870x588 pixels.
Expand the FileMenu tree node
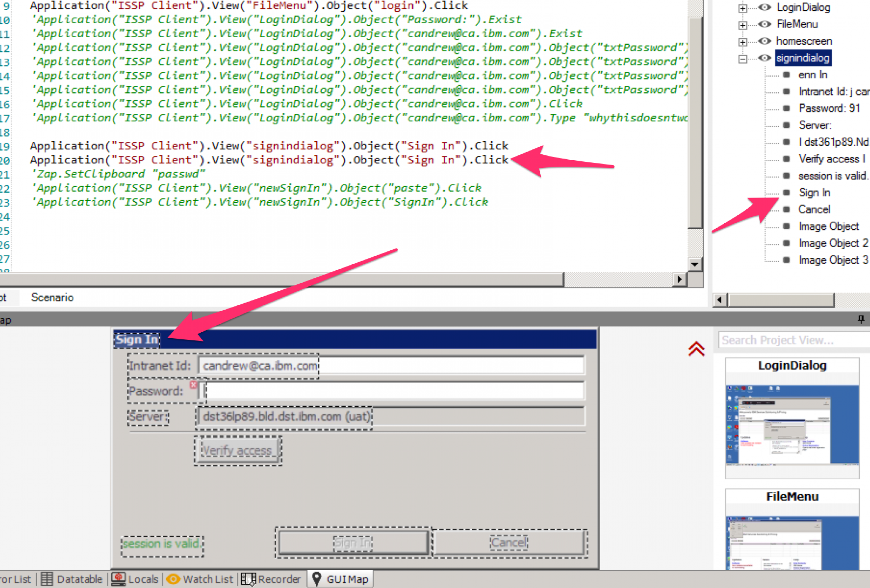click(x=743, y=25)
